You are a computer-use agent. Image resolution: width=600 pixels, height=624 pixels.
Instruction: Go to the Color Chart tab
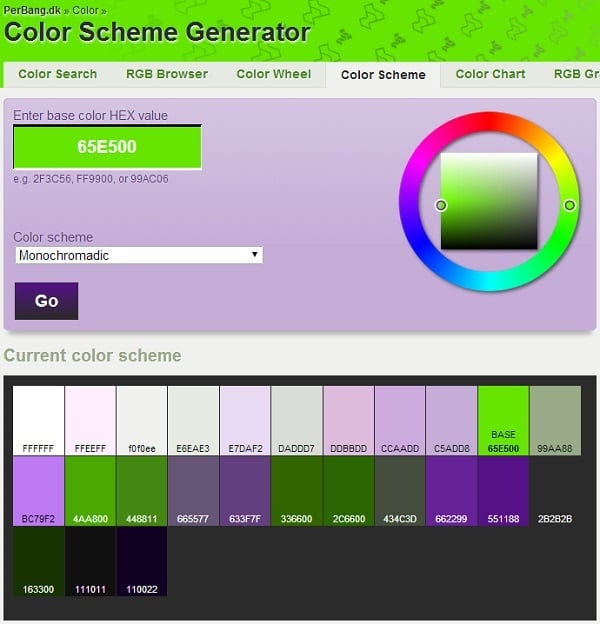click(x=490, y=74)
